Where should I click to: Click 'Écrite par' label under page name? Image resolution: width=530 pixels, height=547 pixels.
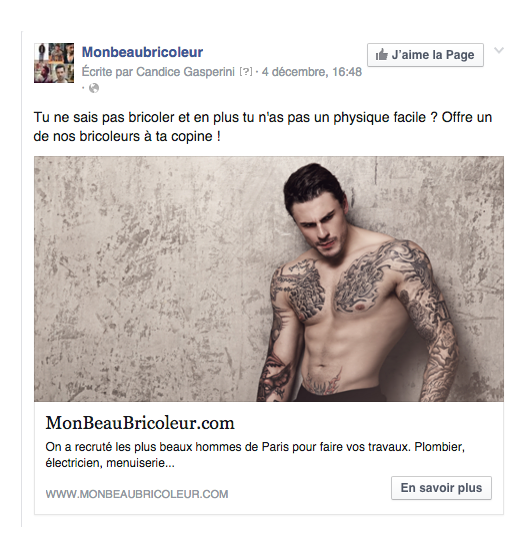(x=107, y=72)
